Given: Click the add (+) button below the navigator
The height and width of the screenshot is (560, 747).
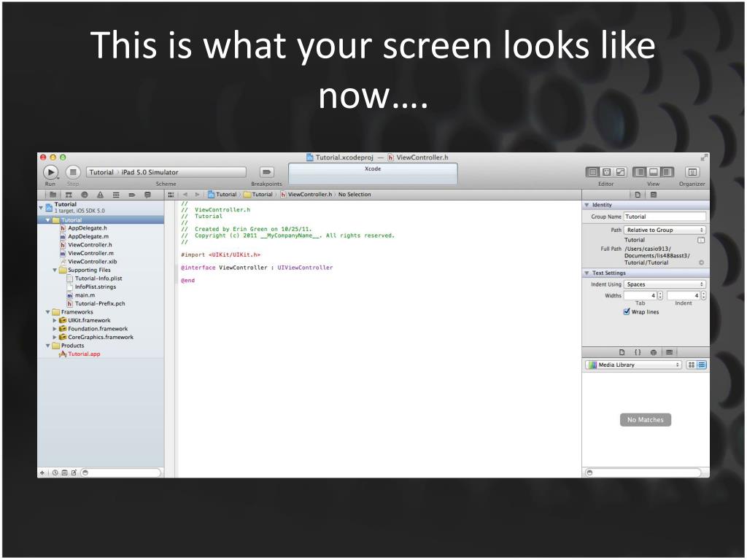Looking at the screenshot, I should point(42,472).
